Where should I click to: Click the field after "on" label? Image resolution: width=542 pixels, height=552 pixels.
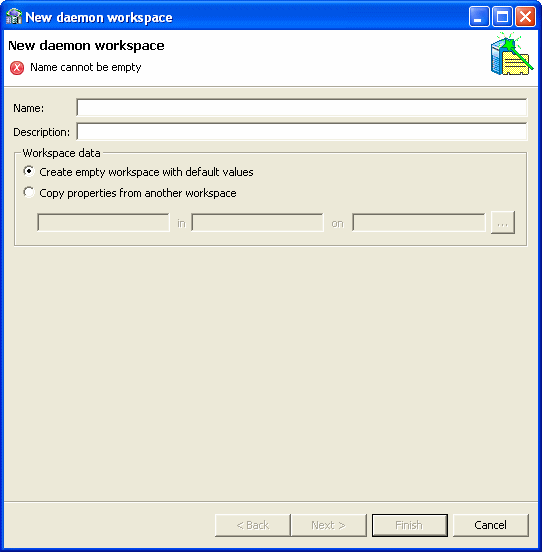tap(419, 222)
